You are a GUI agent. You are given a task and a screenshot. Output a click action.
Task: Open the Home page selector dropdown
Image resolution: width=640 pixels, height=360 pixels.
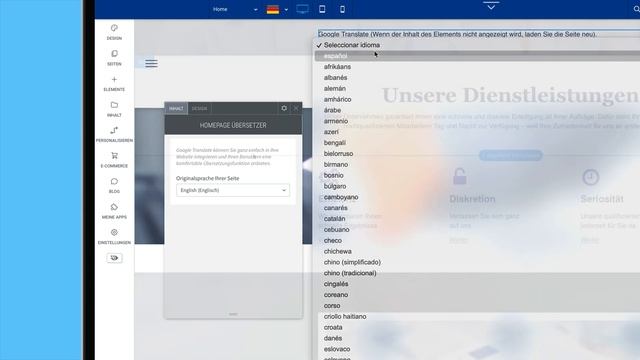click(x=235, y=9)
